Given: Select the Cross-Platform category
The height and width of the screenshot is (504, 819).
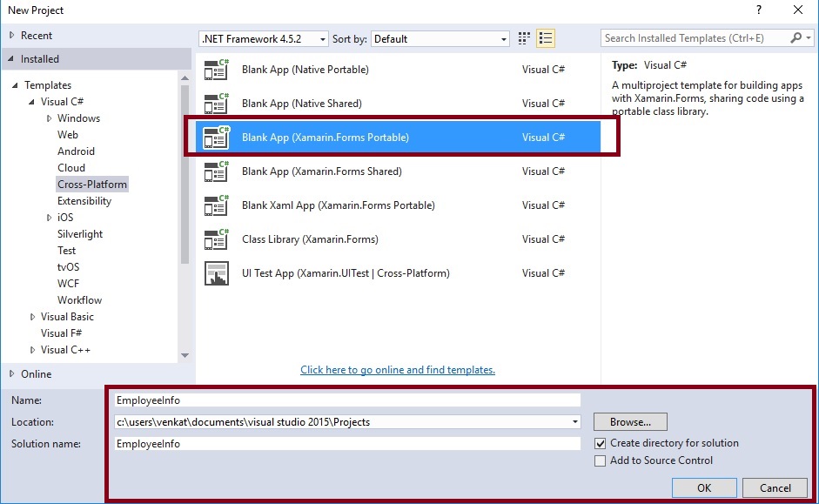Looking at the screenshot, I should [92, 185].
